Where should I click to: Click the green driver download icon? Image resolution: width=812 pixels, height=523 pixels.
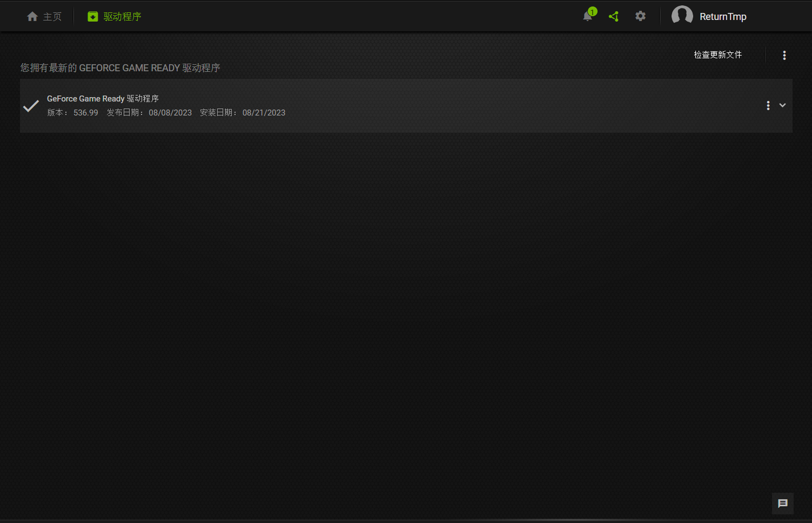pyautogui.click(x=92, y=17)
